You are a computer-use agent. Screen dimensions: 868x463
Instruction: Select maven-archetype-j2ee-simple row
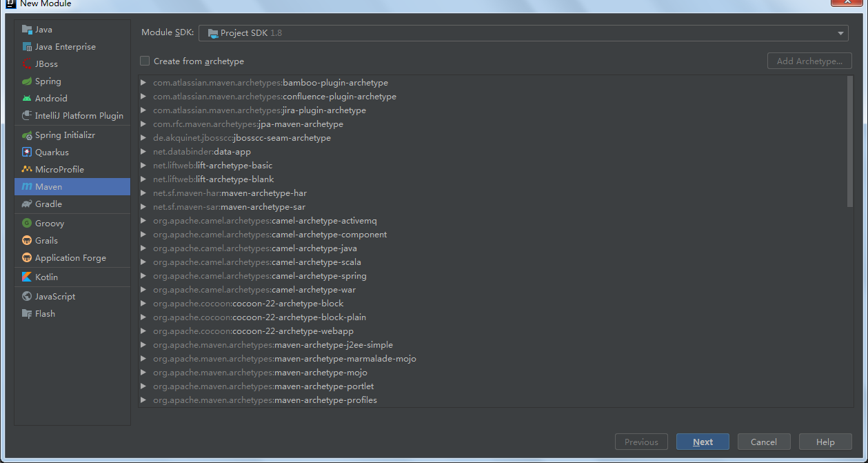[x=492, y=345]
